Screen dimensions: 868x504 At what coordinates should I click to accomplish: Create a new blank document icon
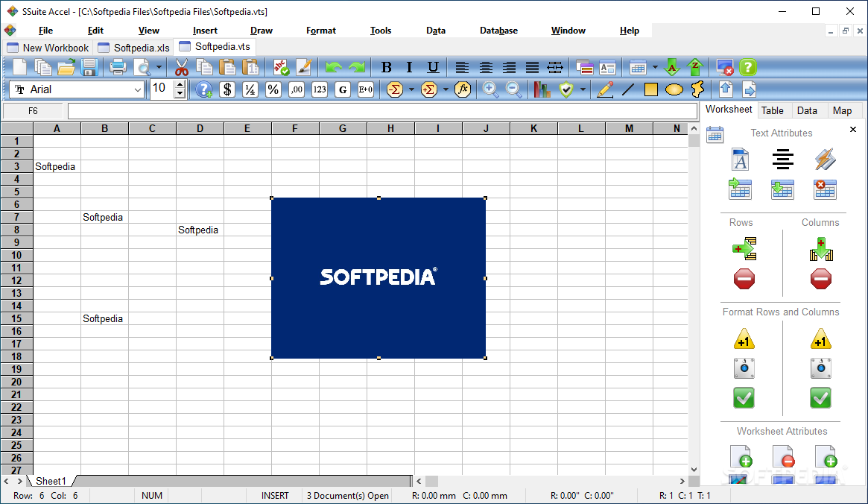coord(19,68)
